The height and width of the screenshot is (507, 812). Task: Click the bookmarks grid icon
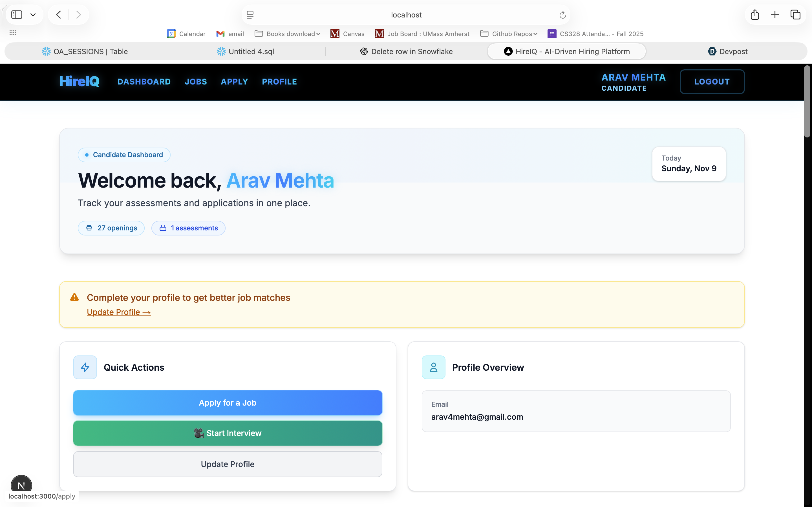[x=13, y=32]
